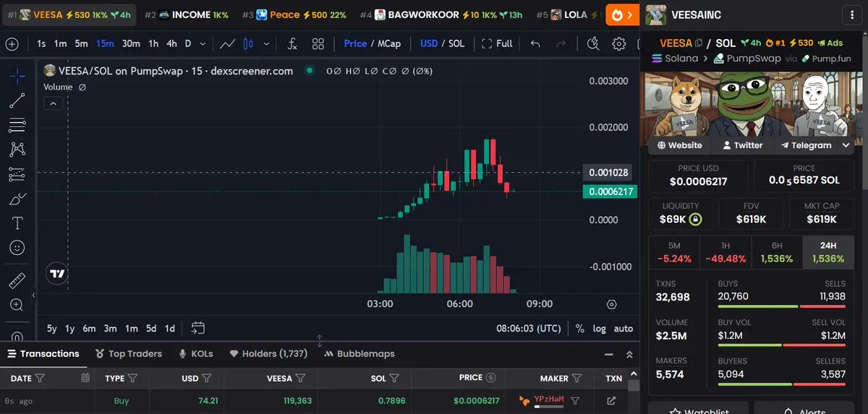Screen dimensions: 868x414
Task: Copy the VEESA token address
Action: point(699,43)
